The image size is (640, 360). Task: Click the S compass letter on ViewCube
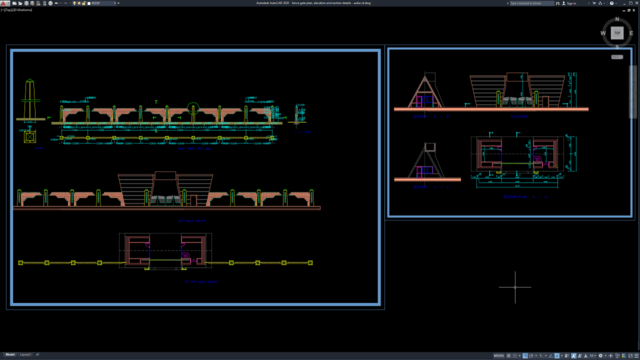(617, 47)
